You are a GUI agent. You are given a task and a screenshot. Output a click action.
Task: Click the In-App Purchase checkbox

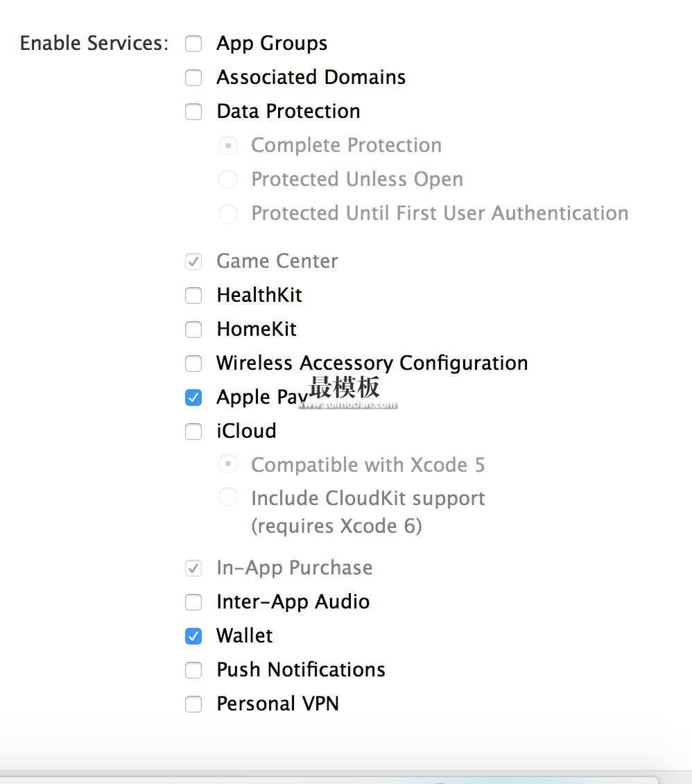193,568
